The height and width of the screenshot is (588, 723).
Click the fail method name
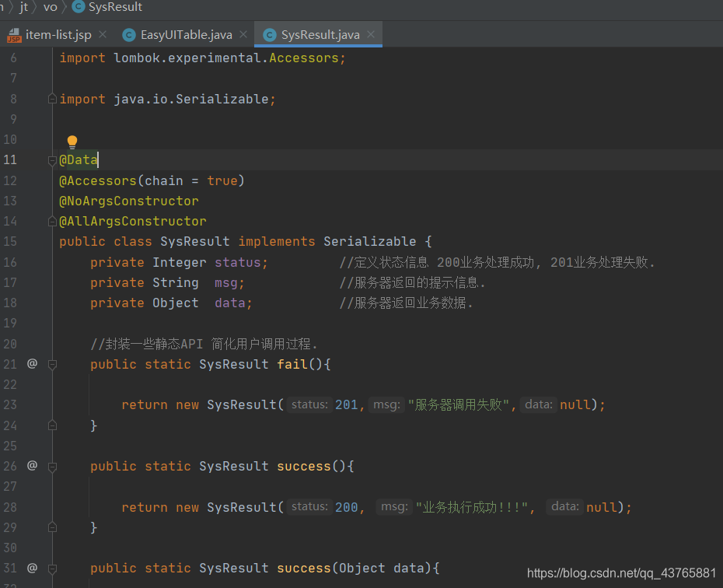(x=292, y=364)
